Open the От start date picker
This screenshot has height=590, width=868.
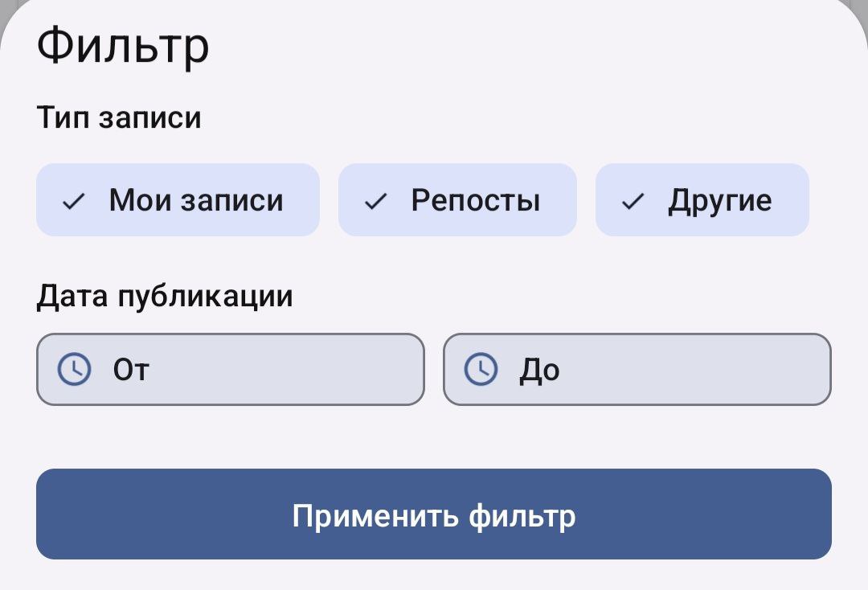tap(231, 369)
